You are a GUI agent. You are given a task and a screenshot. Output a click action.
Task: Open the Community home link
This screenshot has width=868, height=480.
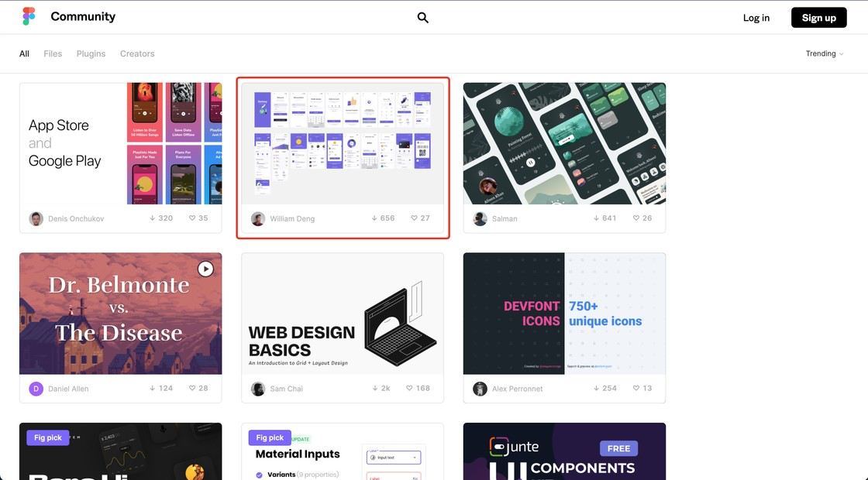click(83, 16)
